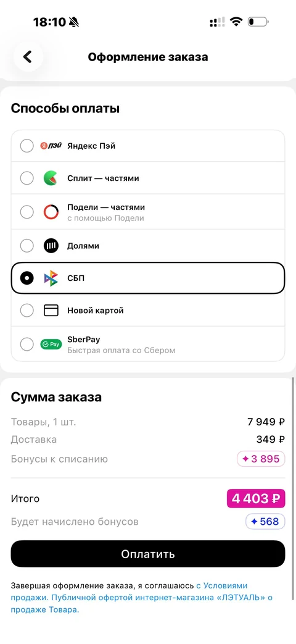Click the black Dolyami stripes icon
This screenshot has height=644, width=296.
51,246
